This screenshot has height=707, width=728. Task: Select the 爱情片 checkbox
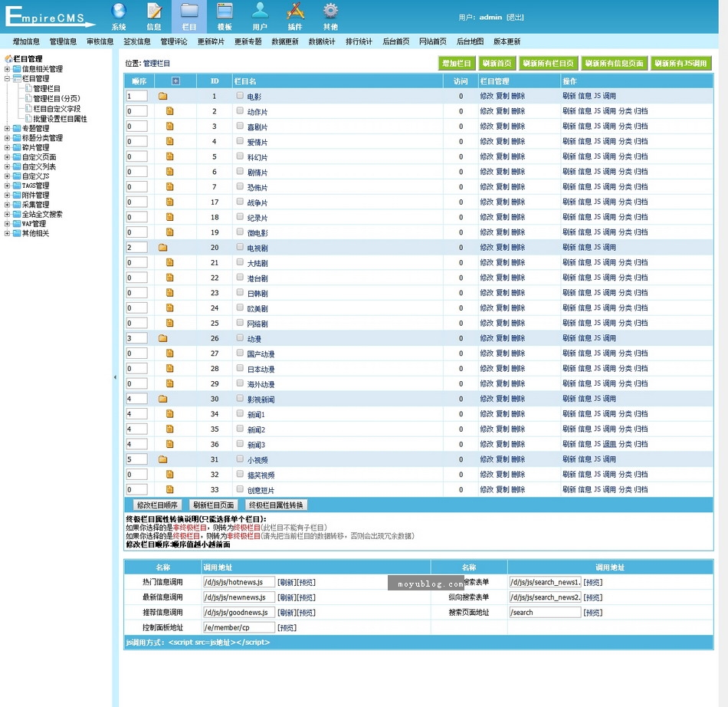point(240,141)
